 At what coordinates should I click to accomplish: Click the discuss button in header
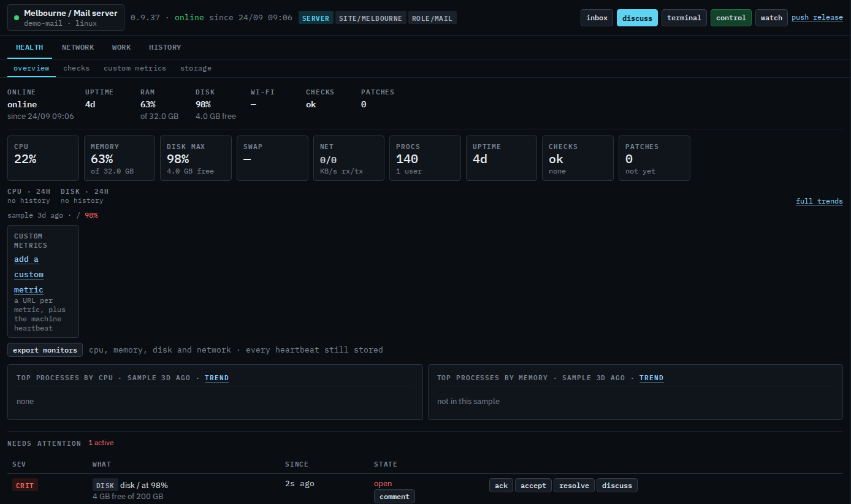(x=637, y=18)
